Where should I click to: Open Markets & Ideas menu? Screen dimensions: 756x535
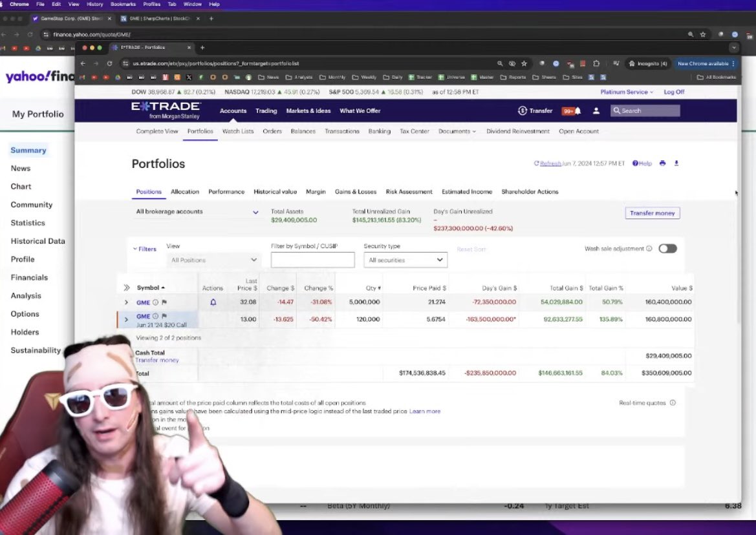coord(308,110)
